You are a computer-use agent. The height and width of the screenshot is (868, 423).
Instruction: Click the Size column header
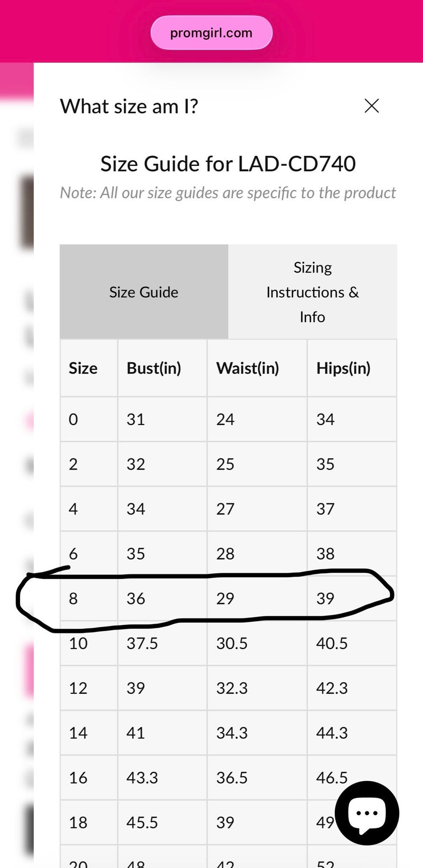tap(83, 368)
